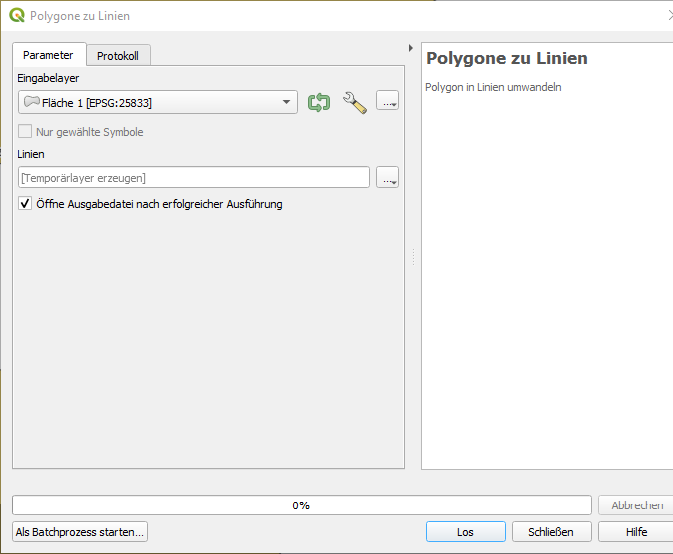The image size is (673, 554).
Task: Click the polygon icon beside Fläche 1
Action: coord(31,102)
